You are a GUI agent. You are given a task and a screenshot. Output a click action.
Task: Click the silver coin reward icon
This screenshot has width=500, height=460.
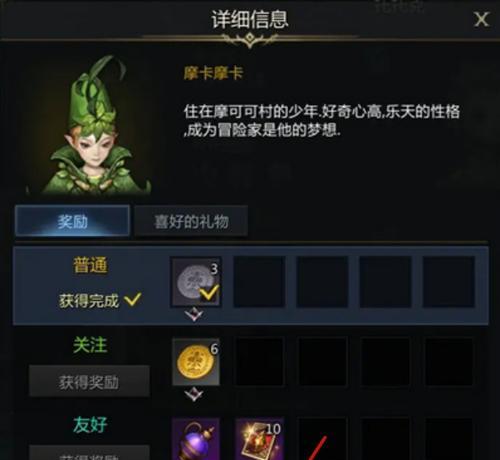coord(196,282)
